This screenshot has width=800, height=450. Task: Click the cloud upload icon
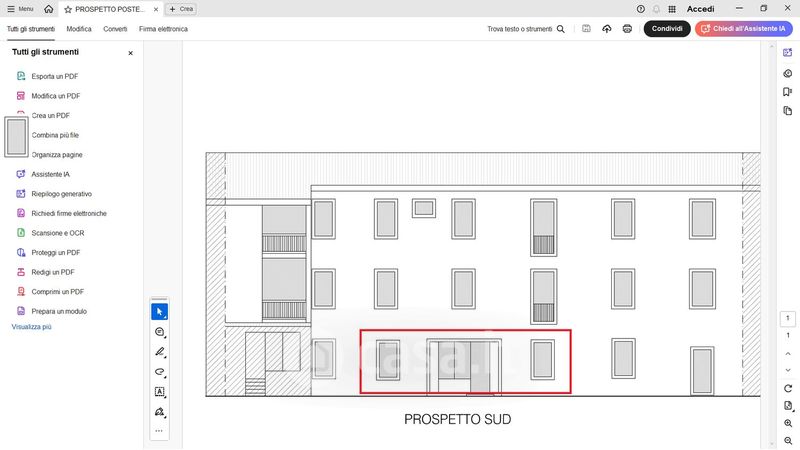point(607,29)
